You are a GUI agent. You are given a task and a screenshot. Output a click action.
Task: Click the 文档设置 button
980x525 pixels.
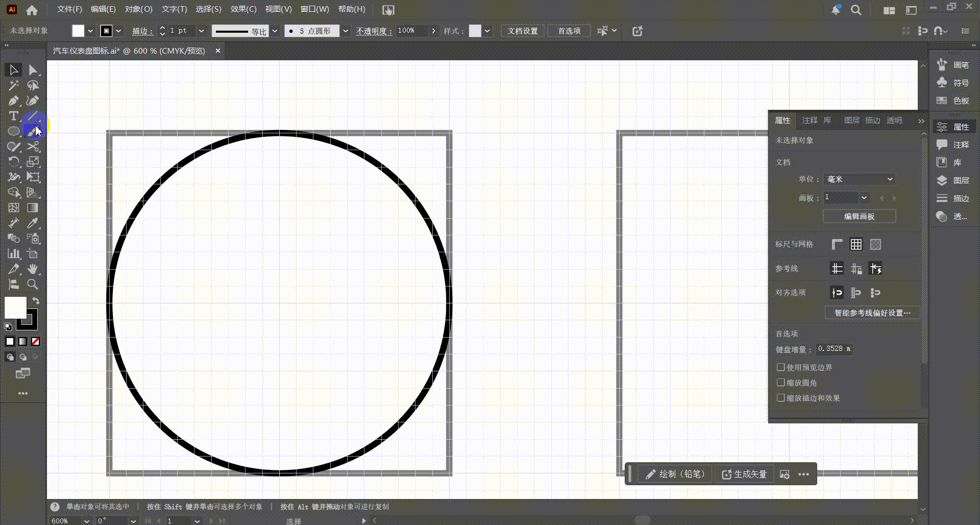coord(523,31)
